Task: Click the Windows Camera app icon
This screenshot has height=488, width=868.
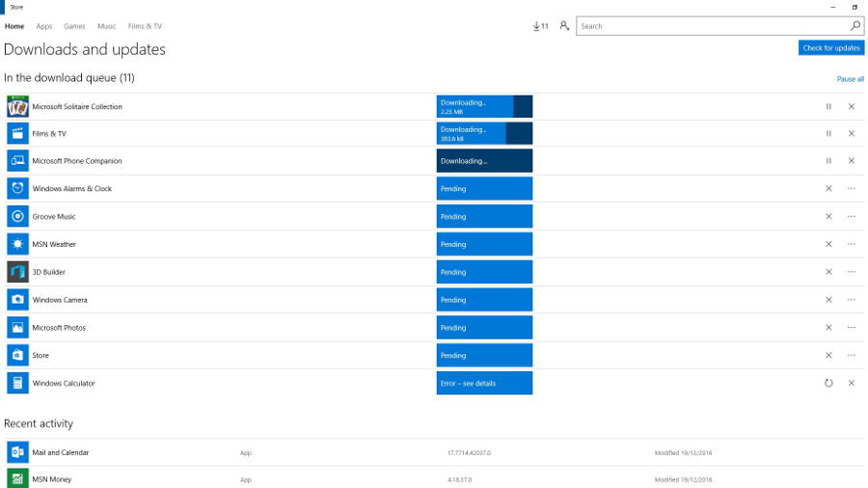Action: (x=17, y=299)
